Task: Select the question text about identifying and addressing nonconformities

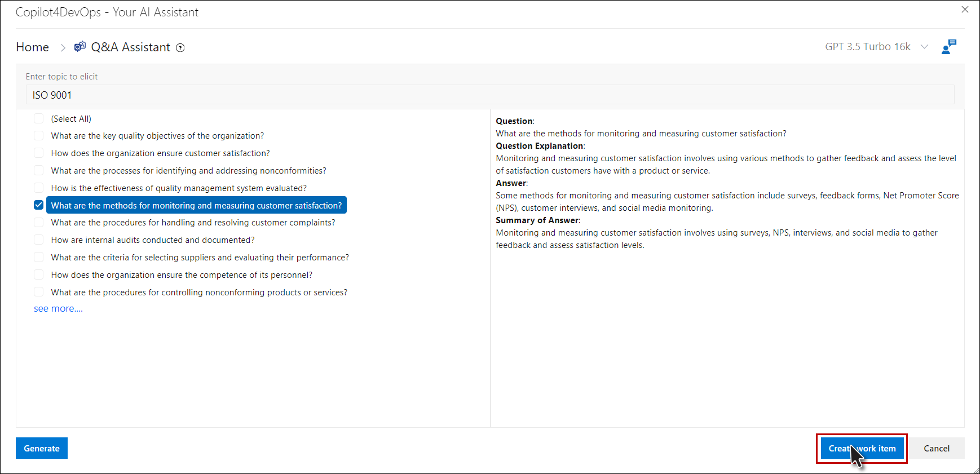Action: (188, 171)
